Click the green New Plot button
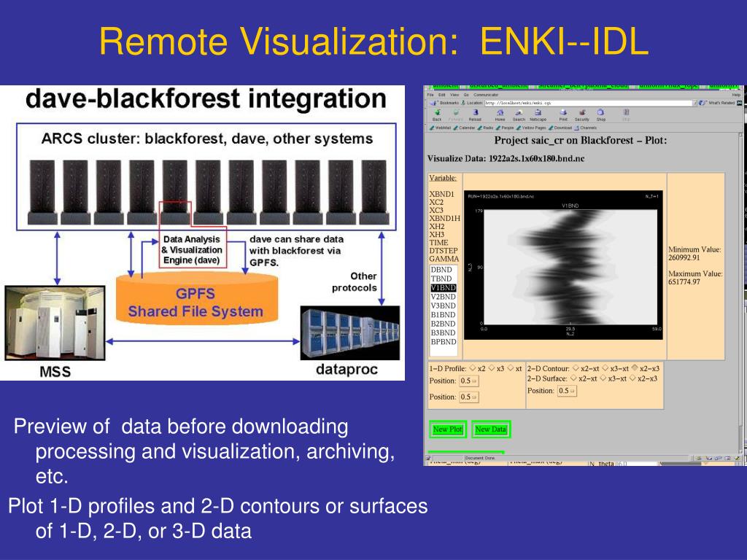 pos(447,429)
